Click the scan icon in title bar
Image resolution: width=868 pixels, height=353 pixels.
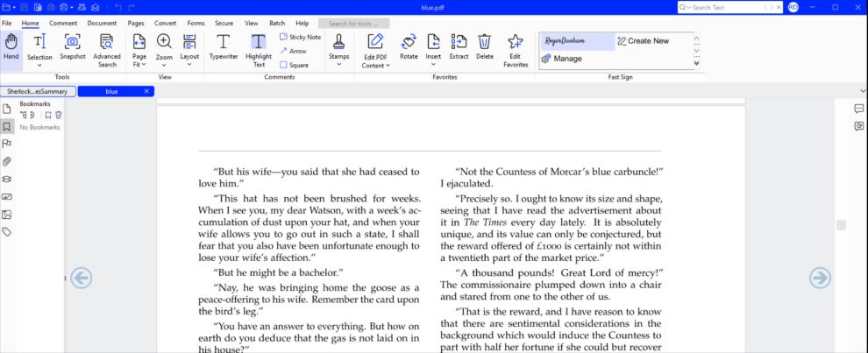click(x=82, y=7)
